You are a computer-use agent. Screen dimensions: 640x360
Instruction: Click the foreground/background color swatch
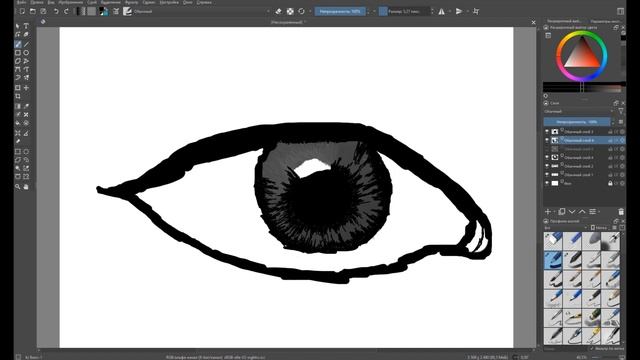104,11
